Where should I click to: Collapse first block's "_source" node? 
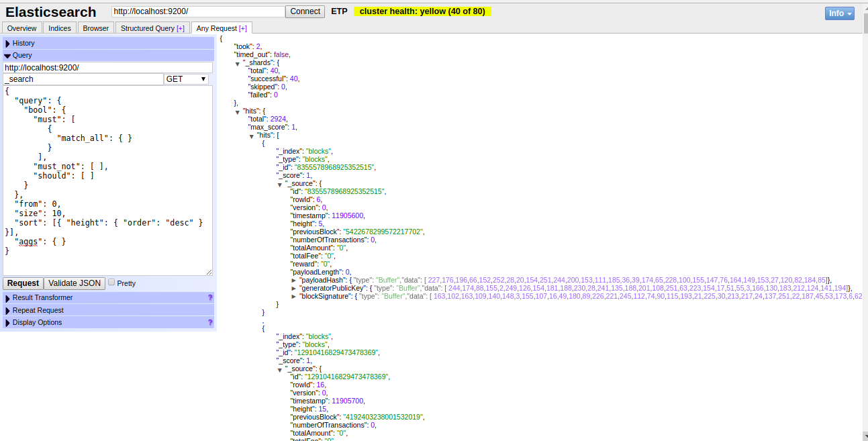tap(280, 184)
